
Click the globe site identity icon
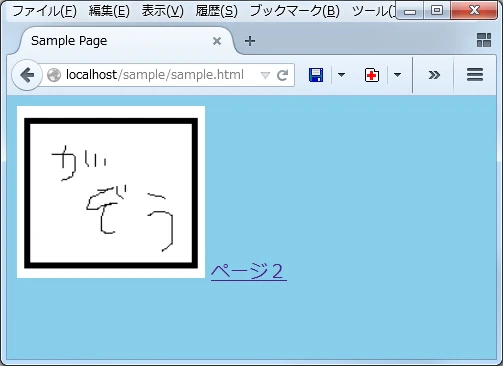tap(54, 75)
